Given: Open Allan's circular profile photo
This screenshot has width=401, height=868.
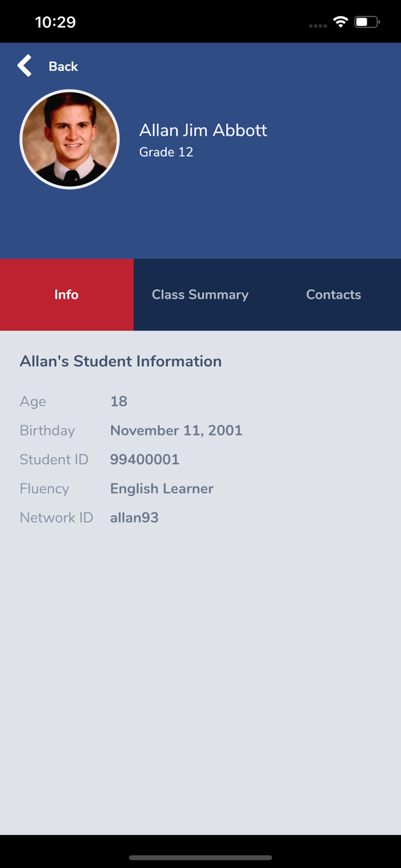Looking at the screenshot, I should pyautogui.click(x=69, y=139).
